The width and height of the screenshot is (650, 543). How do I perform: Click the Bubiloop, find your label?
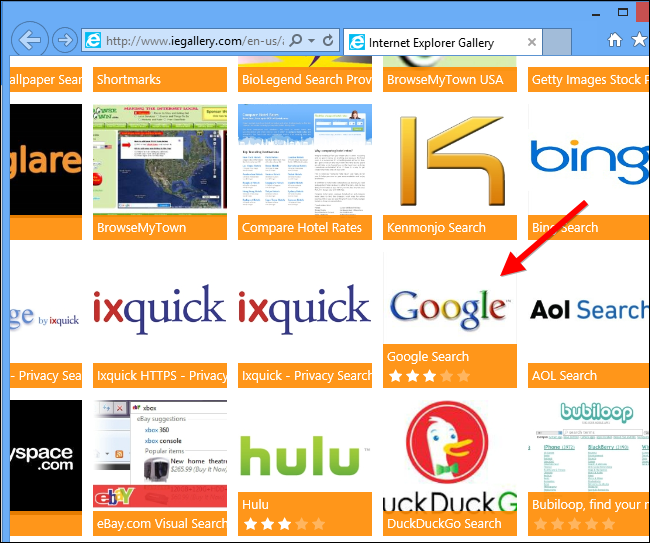[590, 505]
